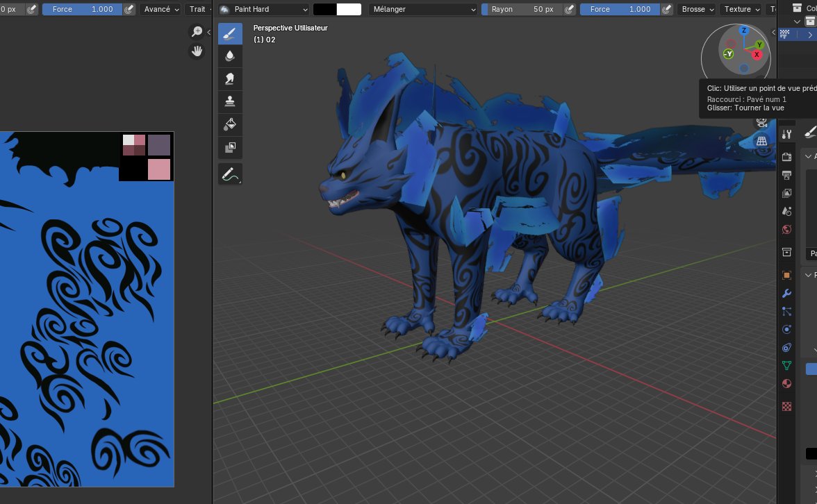817x504 pixels.
Task: Open the Trait dropdown in image editor header
Action: tap(199, 10)
